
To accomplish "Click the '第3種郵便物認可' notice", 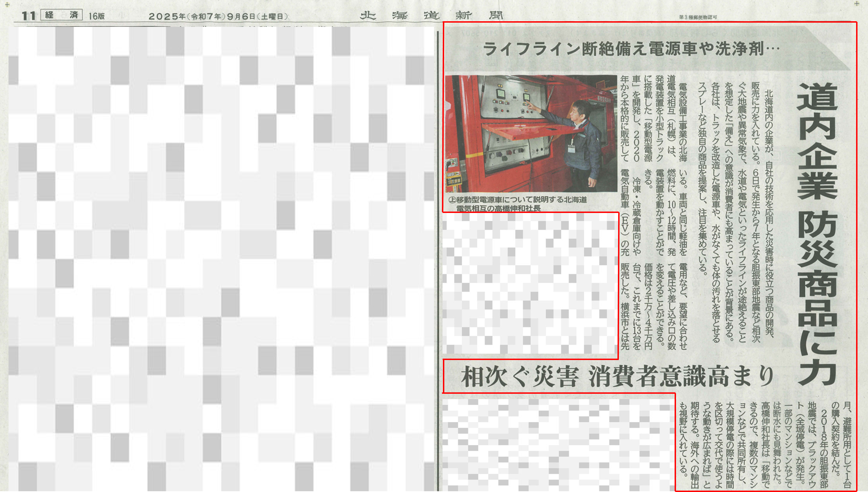I will click(698, 17).
